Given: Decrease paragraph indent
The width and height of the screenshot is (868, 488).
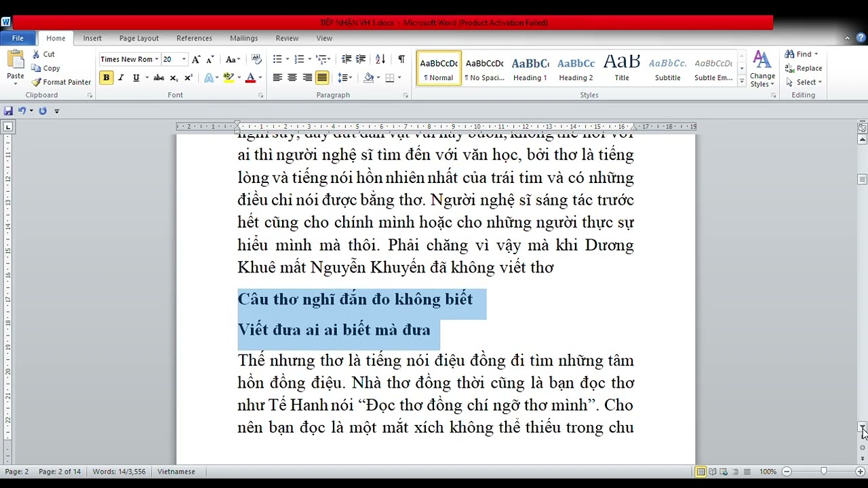Looking at the screenshot, I should pos(347,59).
